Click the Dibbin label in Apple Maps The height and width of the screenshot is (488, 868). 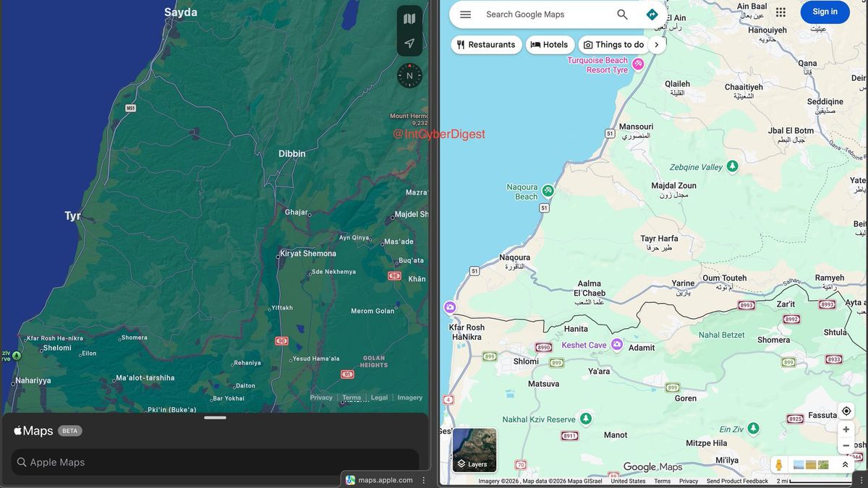292,154
